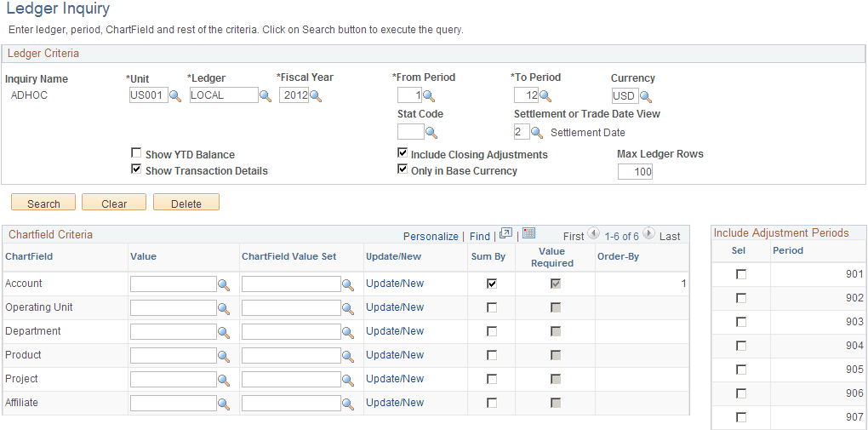Open Account value lookup magnifier

click(224, 284)
